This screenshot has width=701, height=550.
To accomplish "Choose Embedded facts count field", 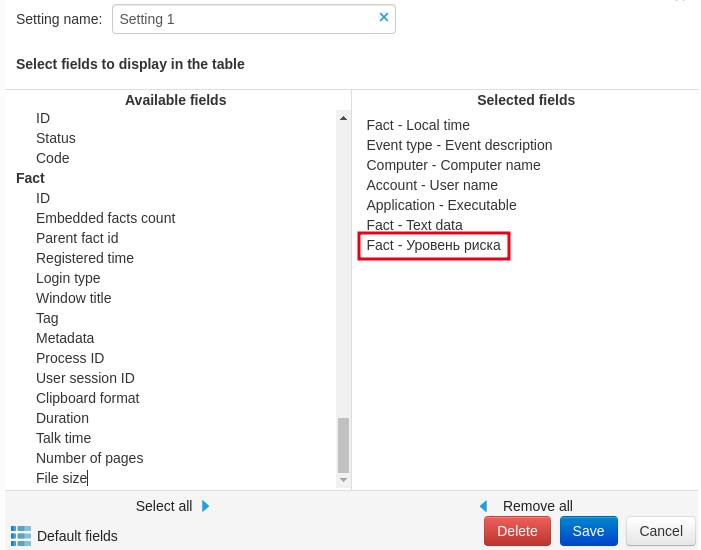I will click(105, 218).
